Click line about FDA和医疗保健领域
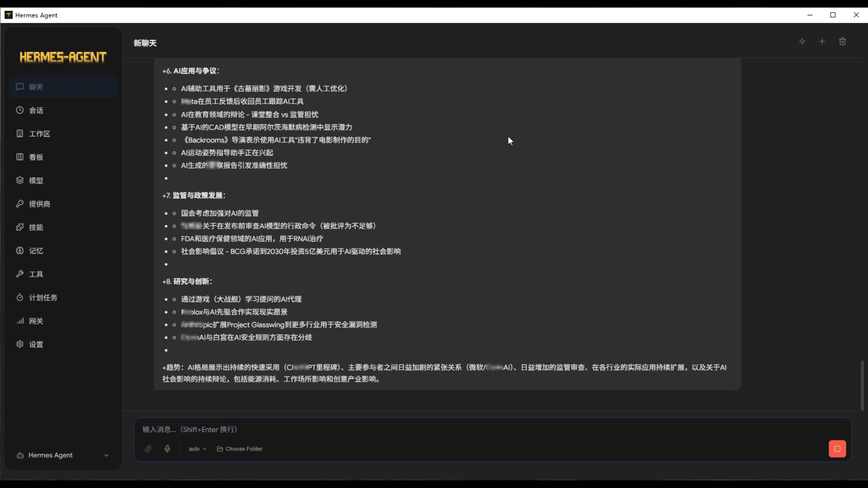The height and width of the screenshot is (488, 868). tap(252, 239)
